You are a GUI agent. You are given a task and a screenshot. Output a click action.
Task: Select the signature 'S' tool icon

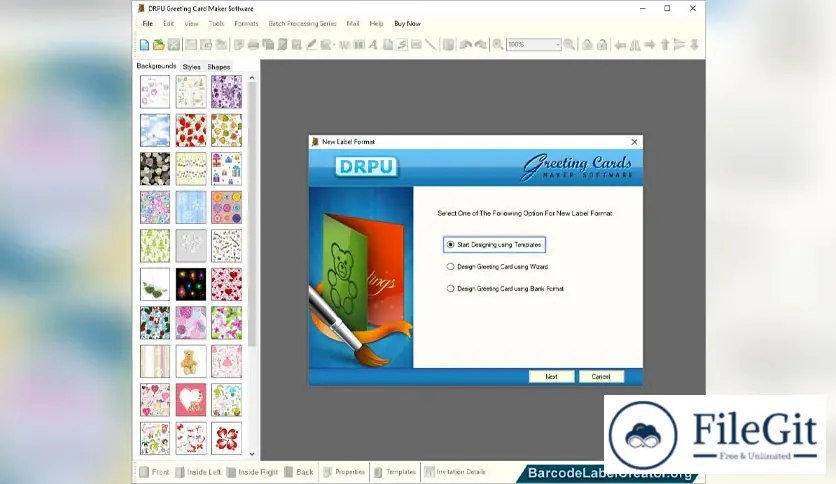pos(402,45)
